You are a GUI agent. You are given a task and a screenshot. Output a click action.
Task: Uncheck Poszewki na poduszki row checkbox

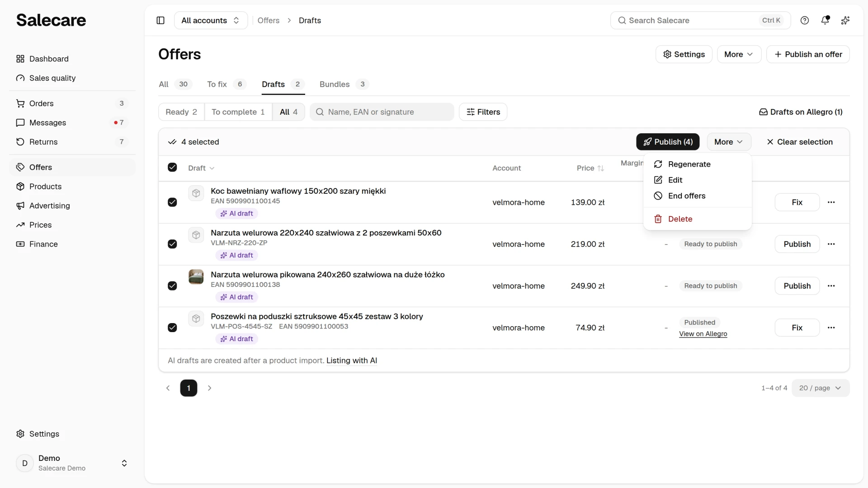[172, 328]
